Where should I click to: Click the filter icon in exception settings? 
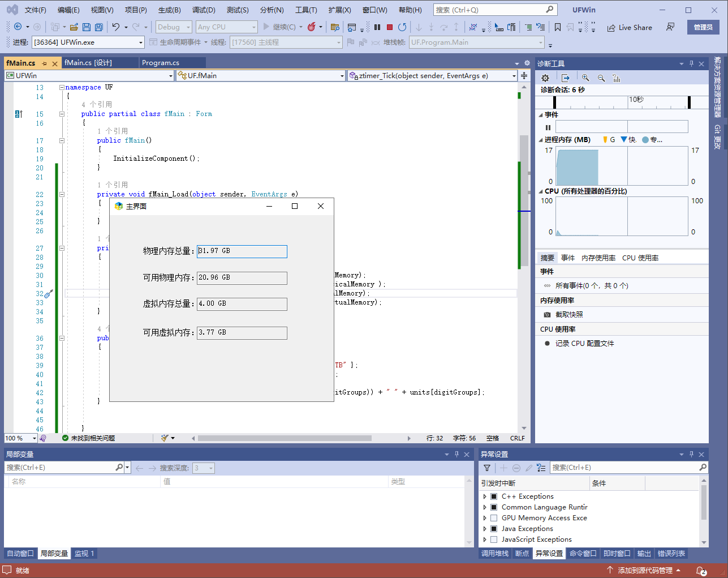(x=487, y=468)
